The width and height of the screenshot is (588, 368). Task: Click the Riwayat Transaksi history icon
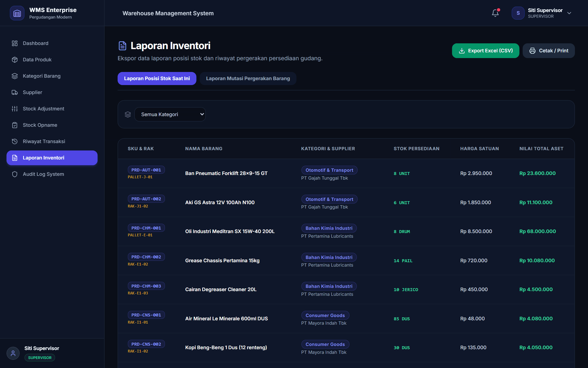pos(15,141)
